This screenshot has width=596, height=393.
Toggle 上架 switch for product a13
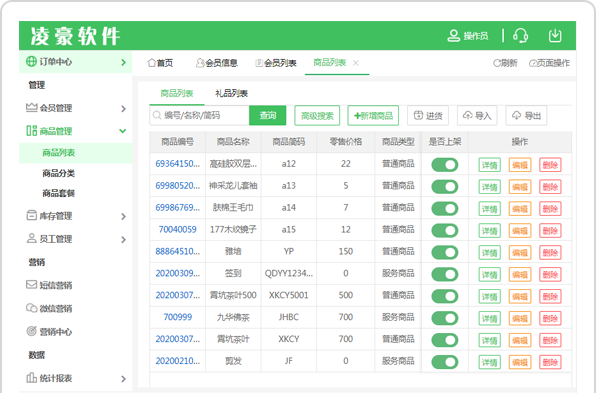point(445,187)
